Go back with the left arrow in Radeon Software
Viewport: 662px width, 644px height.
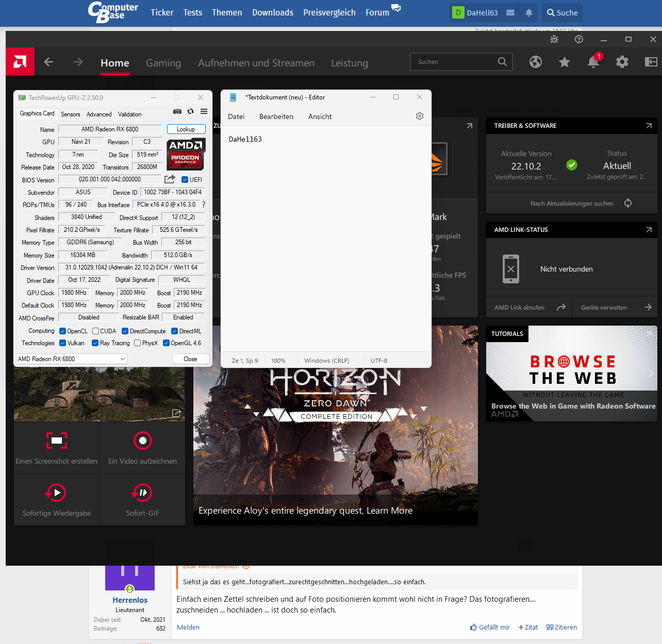pyautogui.click(x=49, y=62)
